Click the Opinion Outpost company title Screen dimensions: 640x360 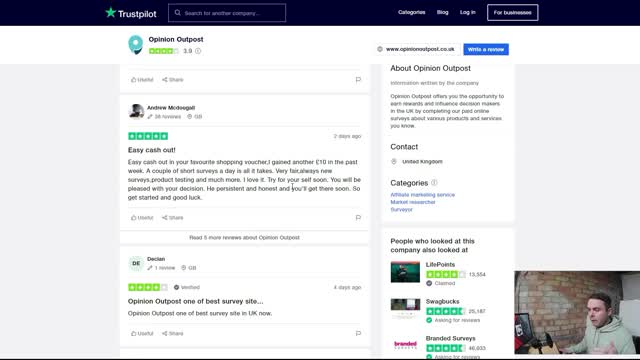pos(176,39)
